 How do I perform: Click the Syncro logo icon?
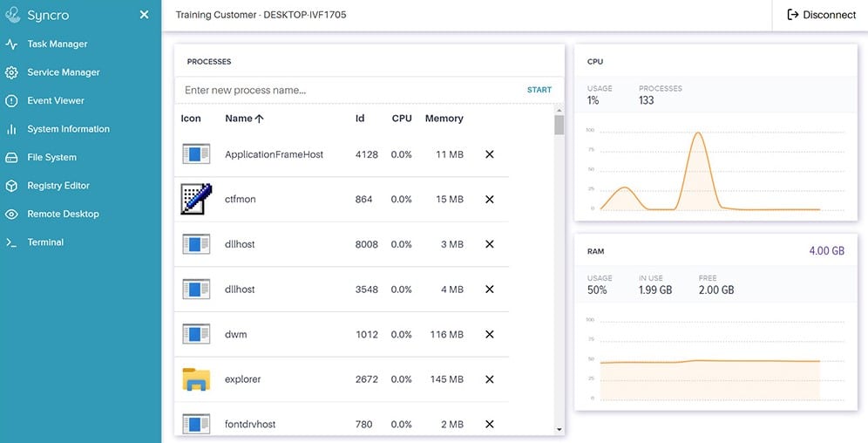[12, 15]
